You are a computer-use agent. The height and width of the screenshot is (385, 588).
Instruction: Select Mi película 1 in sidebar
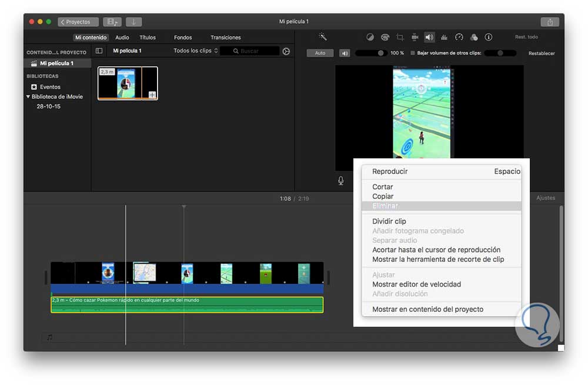[x=57, y=63]
